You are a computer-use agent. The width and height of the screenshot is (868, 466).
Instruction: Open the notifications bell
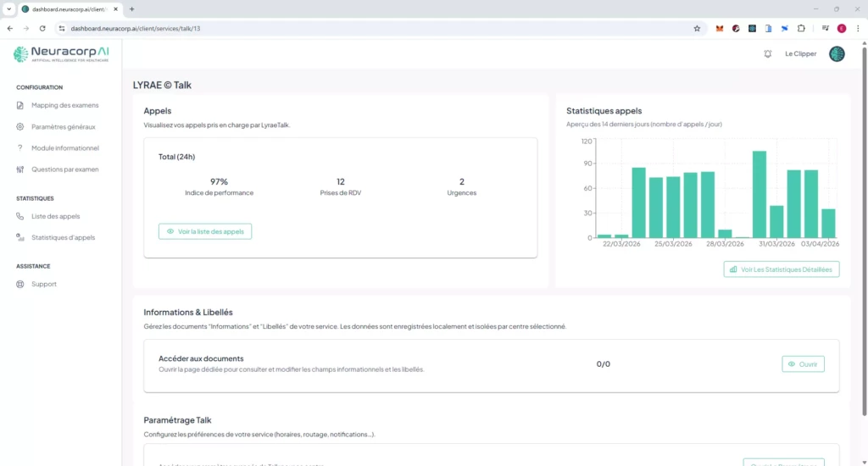point(768,53)
